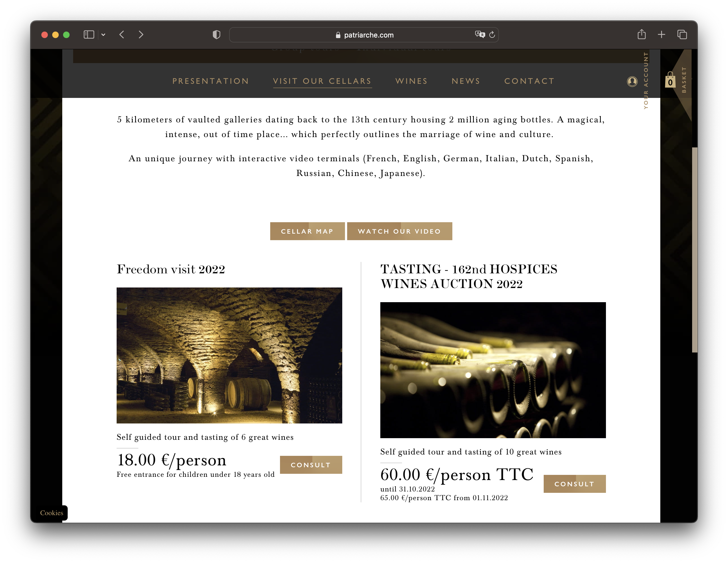
Task: Reload the page with refresh icon
Action: click(492, 35)
